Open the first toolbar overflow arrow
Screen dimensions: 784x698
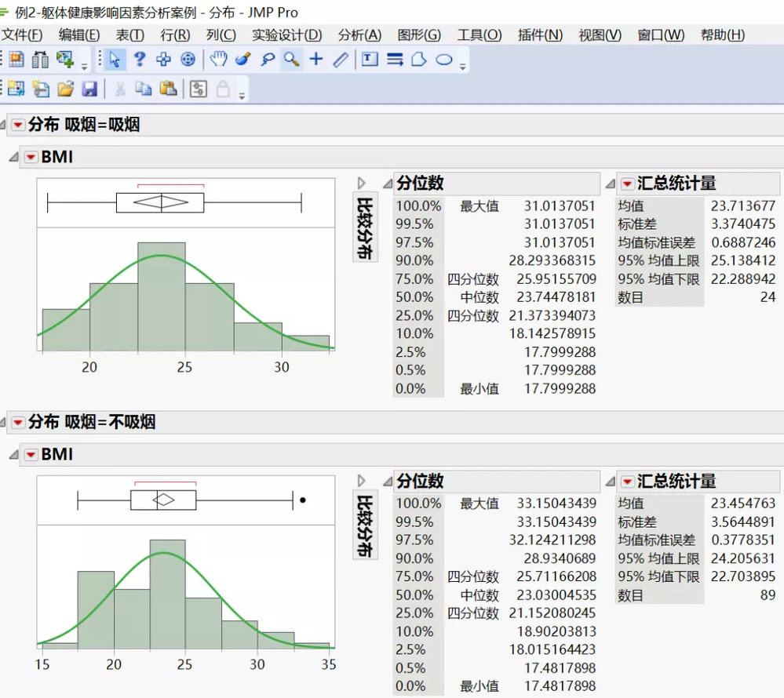[85, 67]
